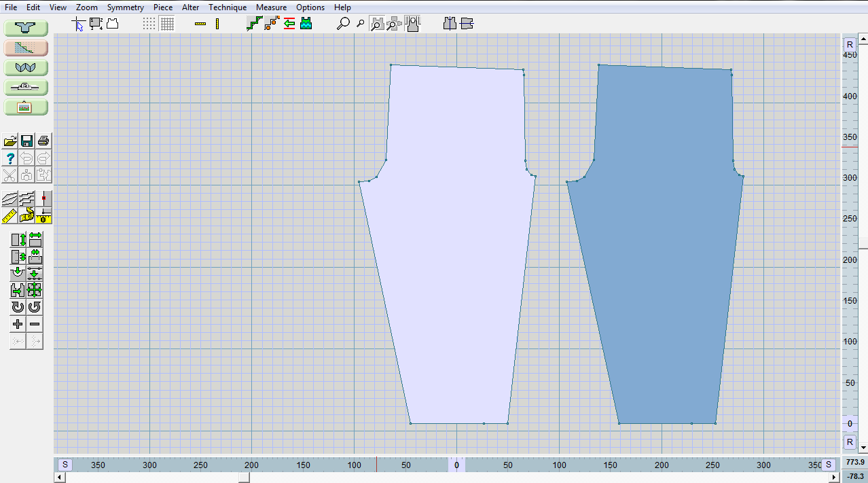Click the yellow zero origin icon
868x483 pixels.
tap(43, 215)
